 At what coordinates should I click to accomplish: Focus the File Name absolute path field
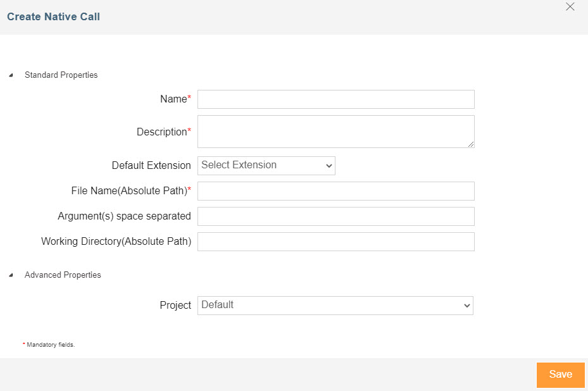click(x=335, y=191)
